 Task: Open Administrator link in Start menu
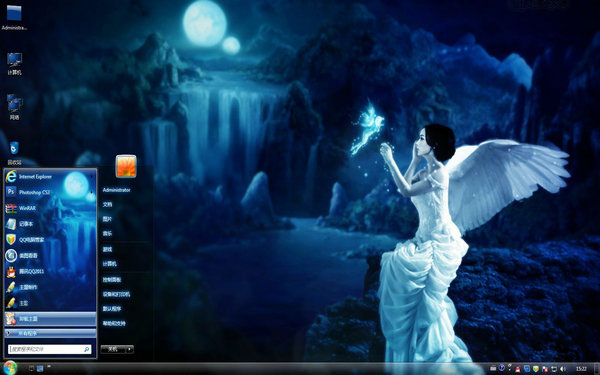point(116,190)
